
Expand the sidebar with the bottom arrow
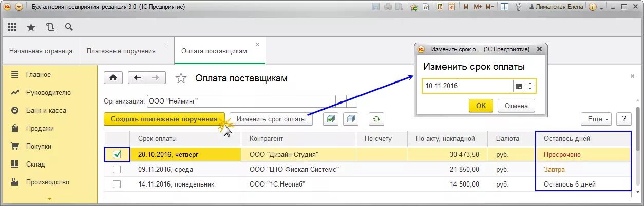pos(50,199)
